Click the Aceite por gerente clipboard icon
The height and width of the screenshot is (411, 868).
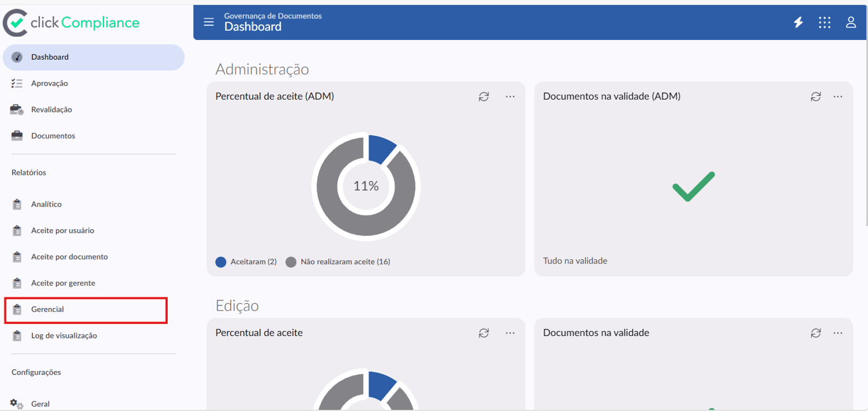(17, 283)
